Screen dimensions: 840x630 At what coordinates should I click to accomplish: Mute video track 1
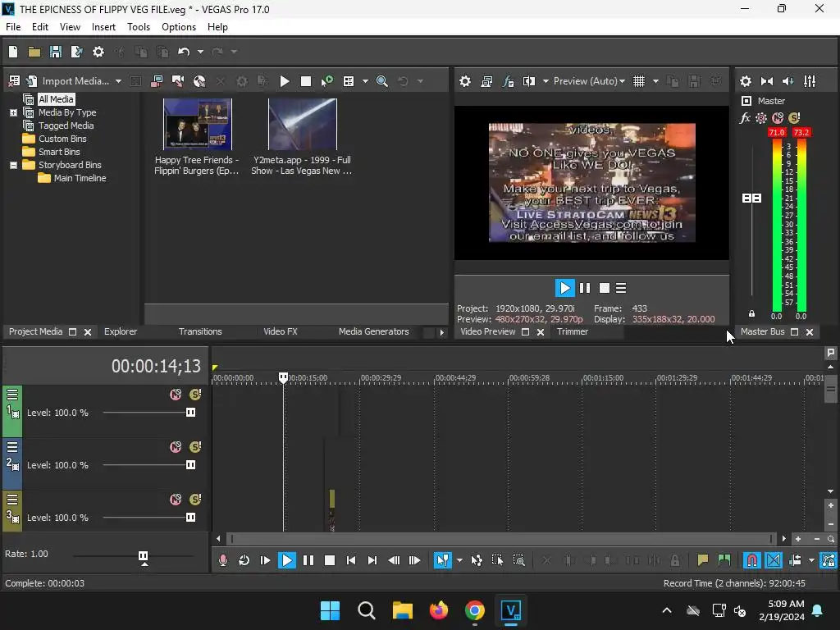coord(176,395)
